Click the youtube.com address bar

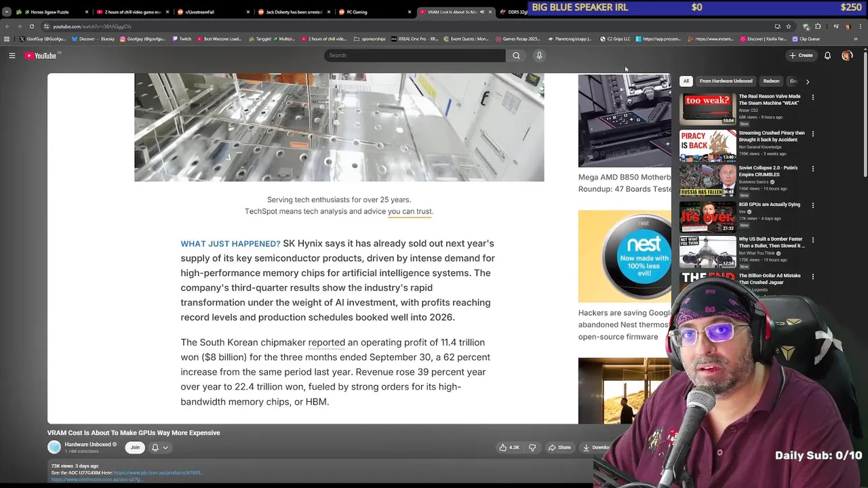[407, 26]
